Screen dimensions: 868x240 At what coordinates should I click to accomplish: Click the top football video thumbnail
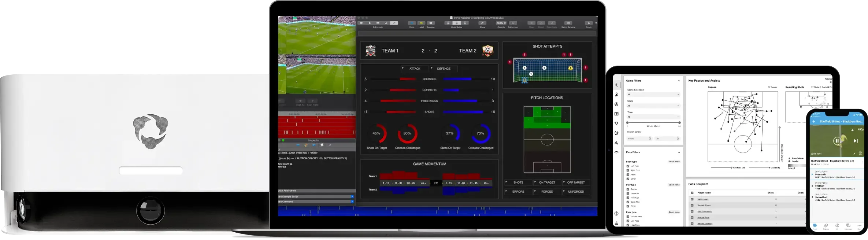pyautogui.click(x=317, y=35)
